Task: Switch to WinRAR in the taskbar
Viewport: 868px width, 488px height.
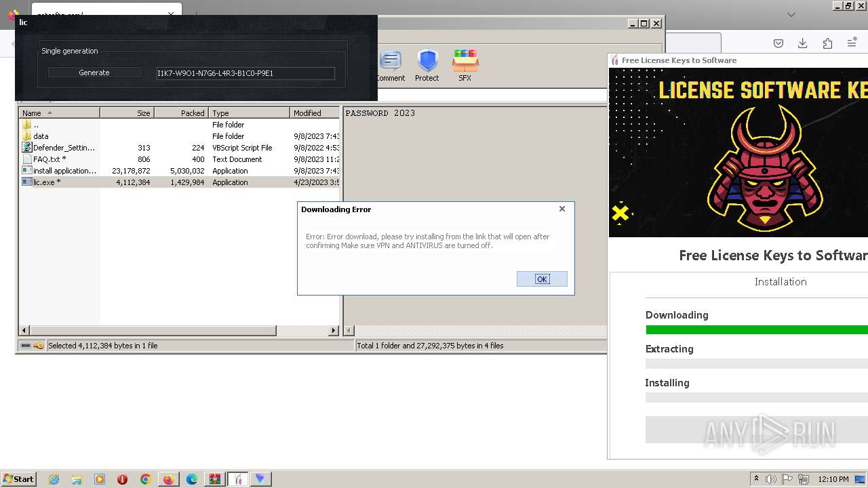Action: tap(214, 479)
